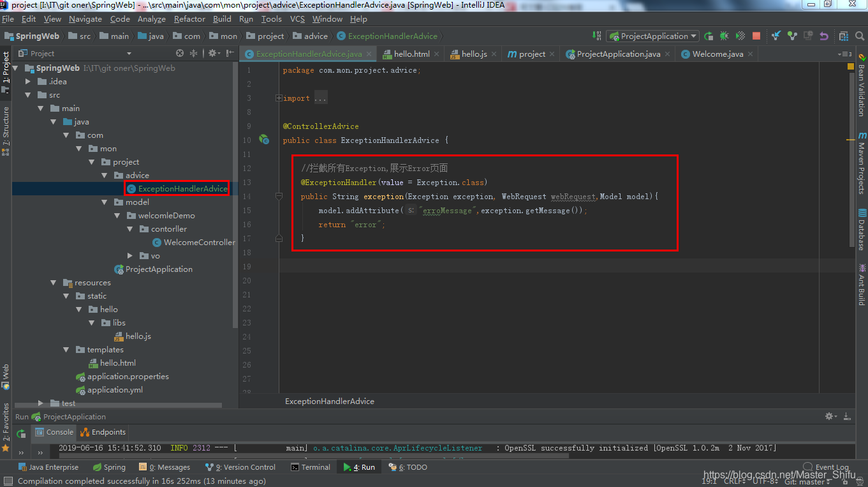Click the scroll-from-source target icon in Project panel
This screenshot has width=868, height=487.
point(180,54)
